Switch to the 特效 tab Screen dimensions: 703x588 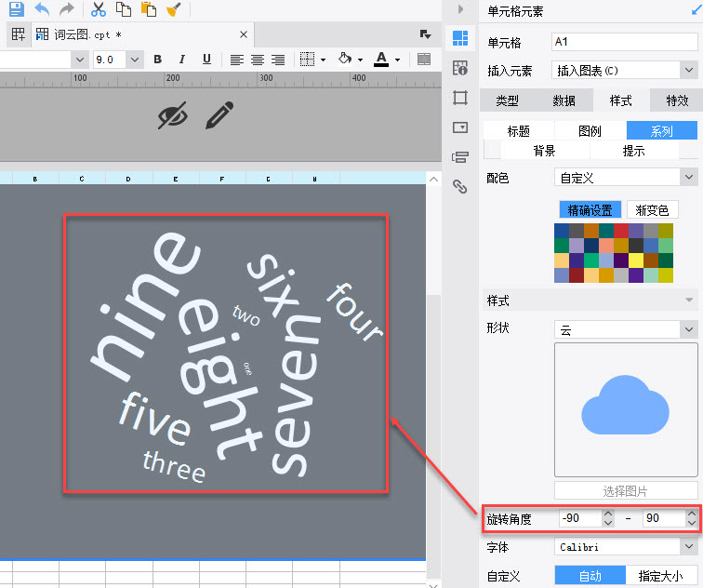pyautogui.click(x=677, y=100)
